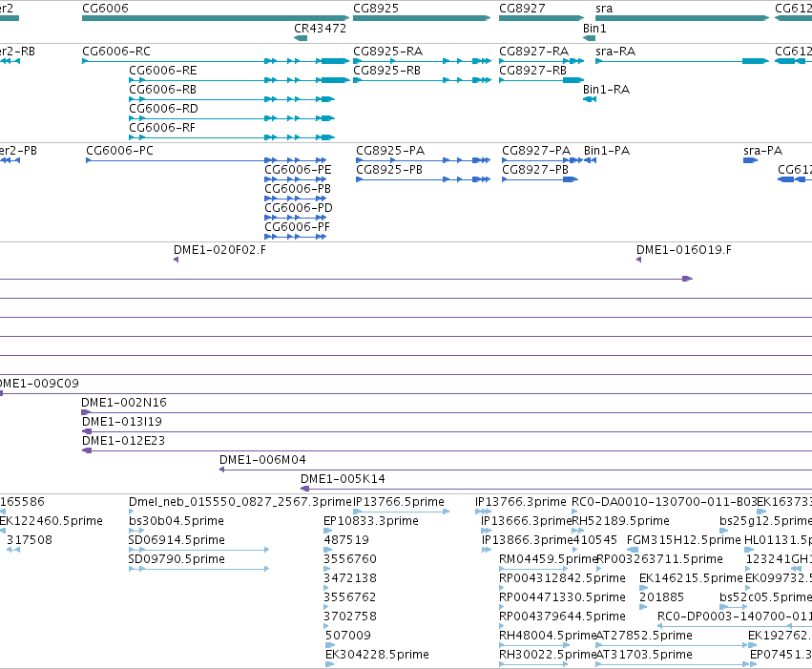The width and height of the screenshot is (812, 669).
Task: Click EST RH30022.5prime
Action: click(x=548, y=656)
